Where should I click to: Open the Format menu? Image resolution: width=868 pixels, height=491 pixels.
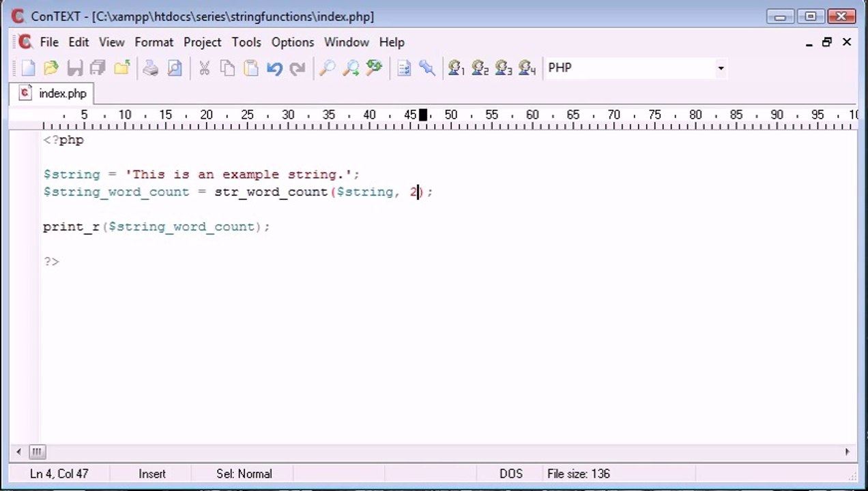click(x=154, y=42)
